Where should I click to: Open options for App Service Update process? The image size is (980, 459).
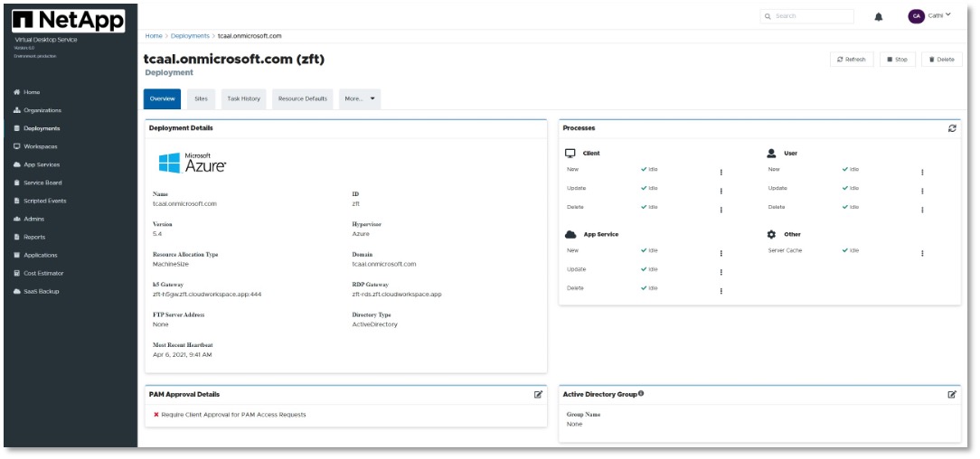pyautogui.click(x=721, y=272)
